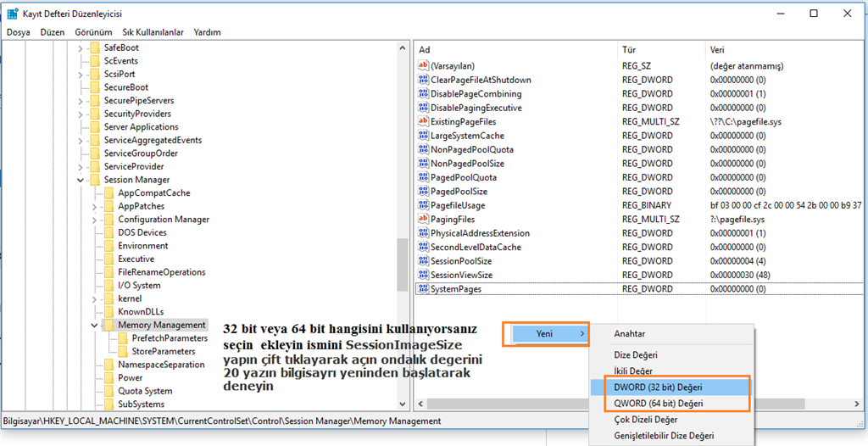
Task: Click the NonPagedPoolQuota value icon
Action: (424, 149)
